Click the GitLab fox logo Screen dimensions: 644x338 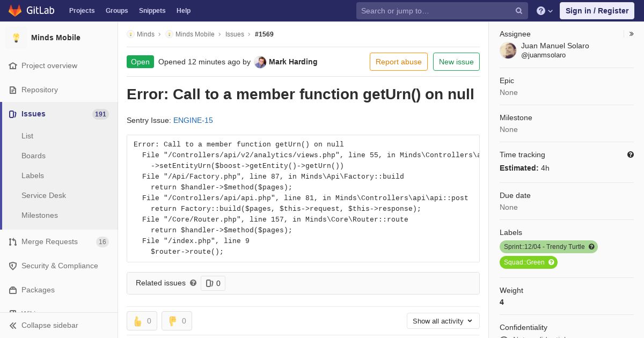click(15, 10)
